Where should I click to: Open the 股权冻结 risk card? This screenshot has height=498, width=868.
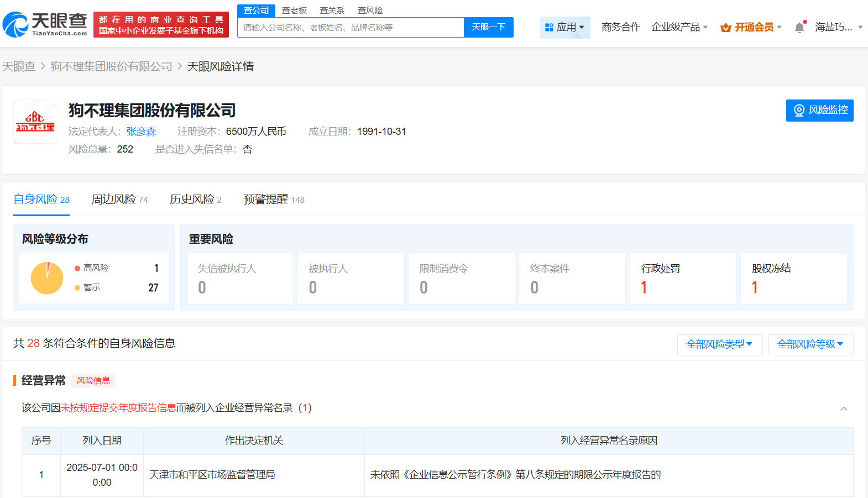(794, 279)
